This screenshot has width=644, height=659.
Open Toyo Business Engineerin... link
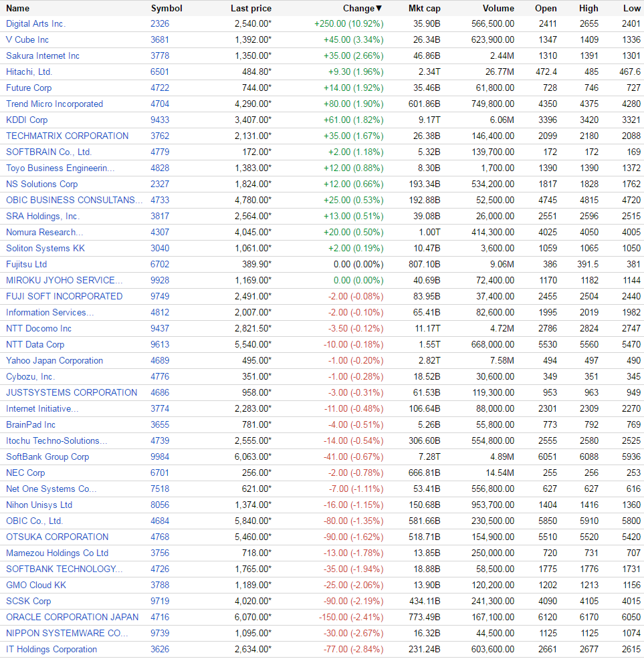[60, 168]
